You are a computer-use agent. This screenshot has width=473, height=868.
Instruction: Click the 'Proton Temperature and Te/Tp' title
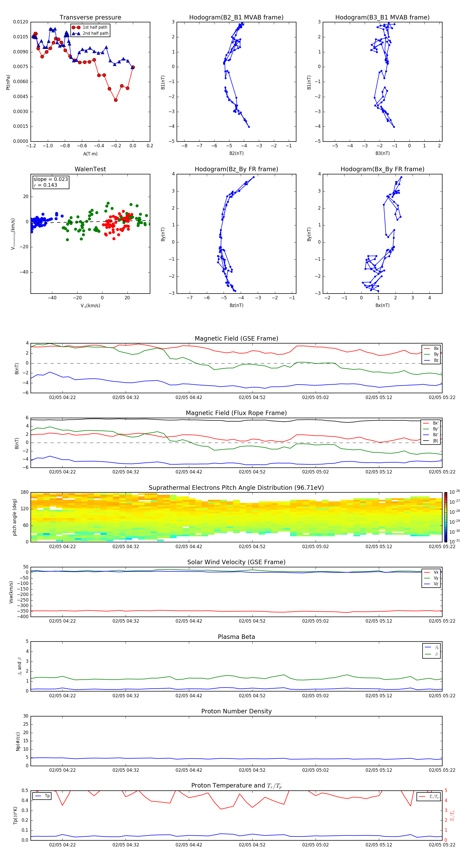point(236,786)
